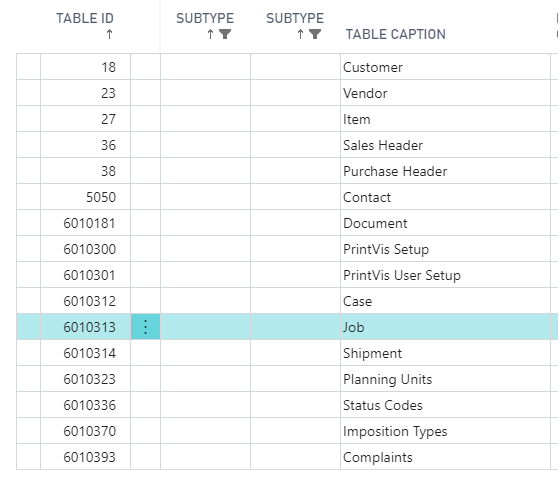The width and height of the screenshot is (560, 478).
Task: Click the second Subtype sort arrow
Action: click(x=300, y=34)
